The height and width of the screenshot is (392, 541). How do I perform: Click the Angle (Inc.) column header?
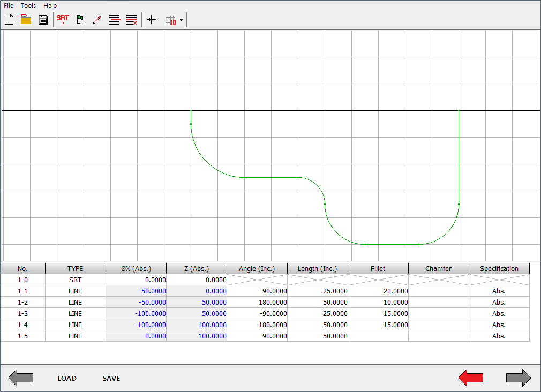click(257, 268)
